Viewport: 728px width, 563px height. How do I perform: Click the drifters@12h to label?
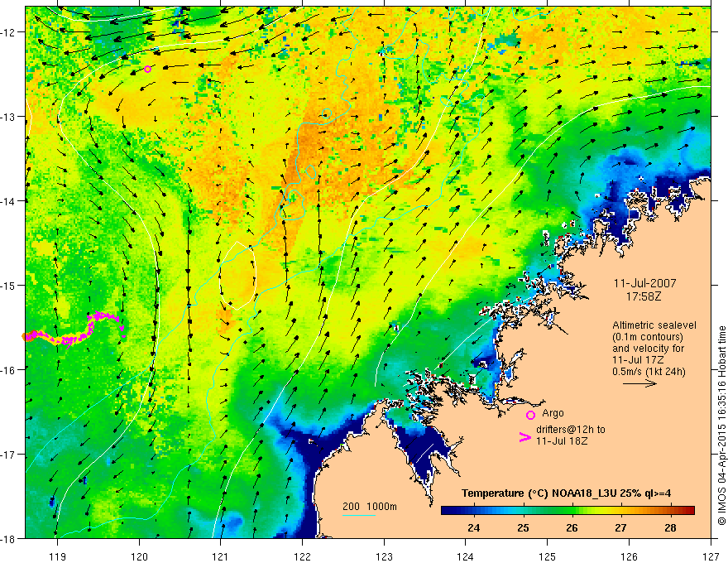point(571,430)
